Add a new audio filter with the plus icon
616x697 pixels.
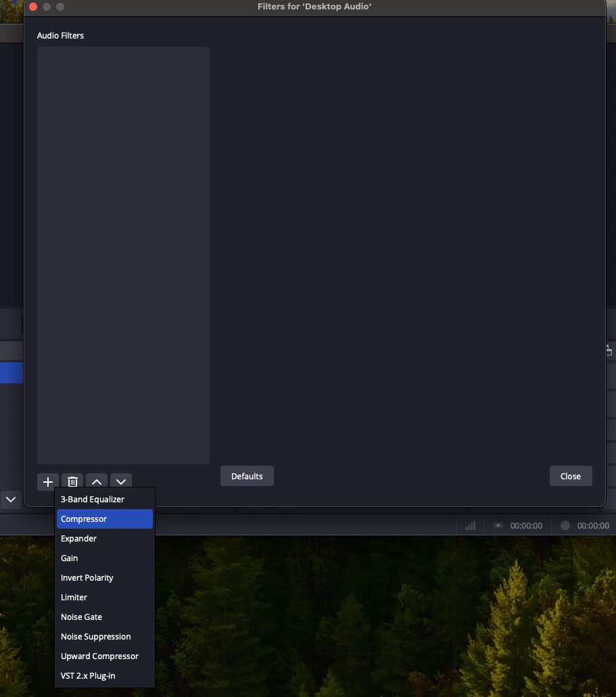pyautogui.click(x=47, y=481)
